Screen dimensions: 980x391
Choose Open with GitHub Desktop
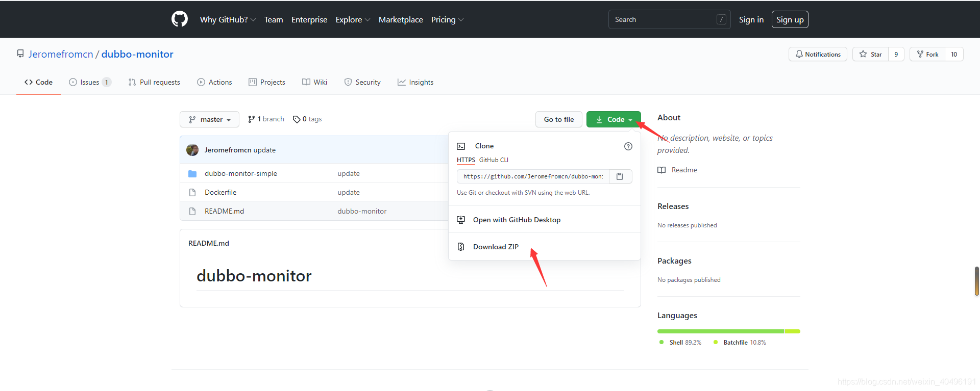(x=517, y=220)
